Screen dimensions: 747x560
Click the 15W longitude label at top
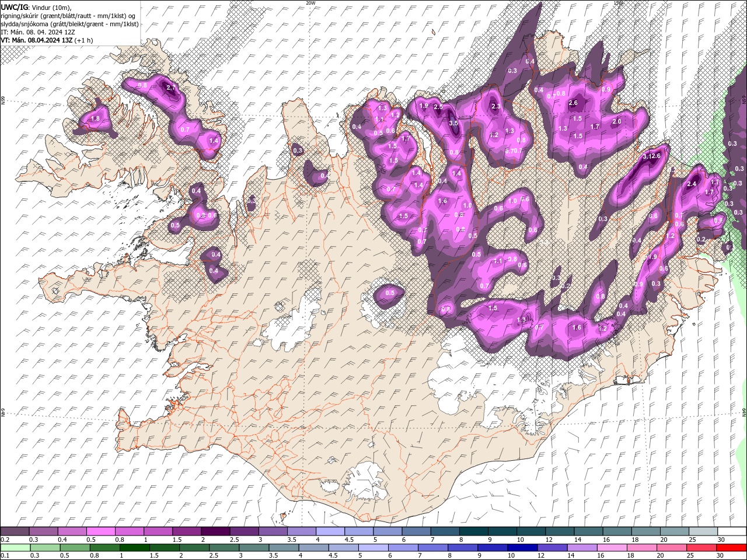pyautogui.click(x=618, y=2)
